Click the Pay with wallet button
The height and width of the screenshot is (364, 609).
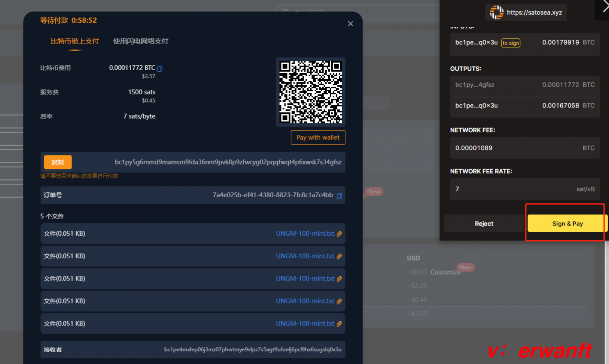point(318,138)
